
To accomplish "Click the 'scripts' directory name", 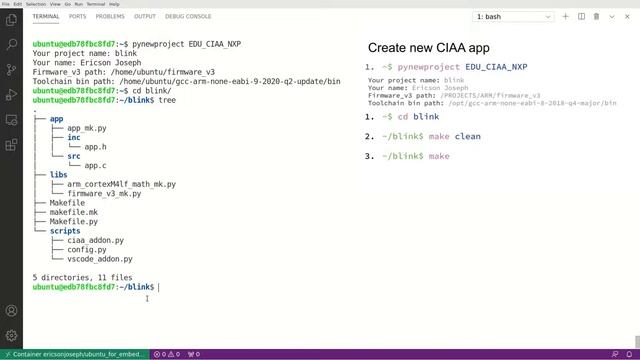I will click(65, 231).
